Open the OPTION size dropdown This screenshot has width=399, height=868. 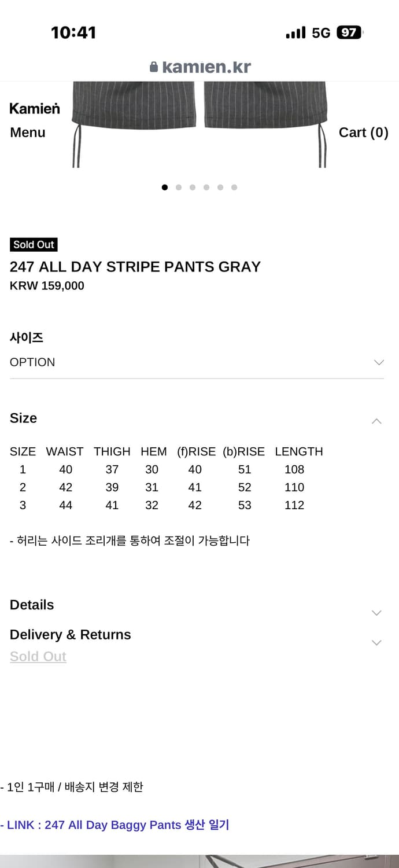(x=197, y=362)
